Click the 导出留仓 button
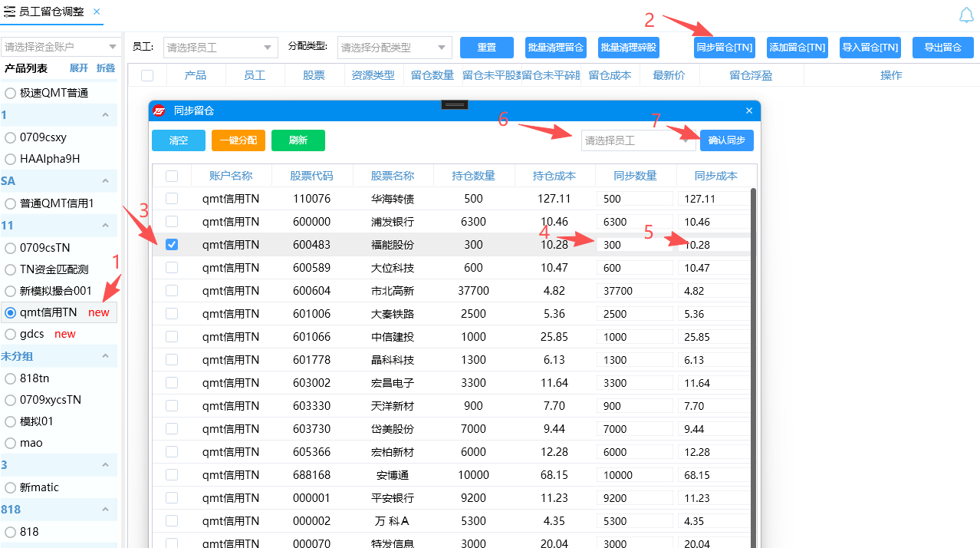The height and width of the screenshot is (548, 980). pyautogui.click(x=943, y=48)
